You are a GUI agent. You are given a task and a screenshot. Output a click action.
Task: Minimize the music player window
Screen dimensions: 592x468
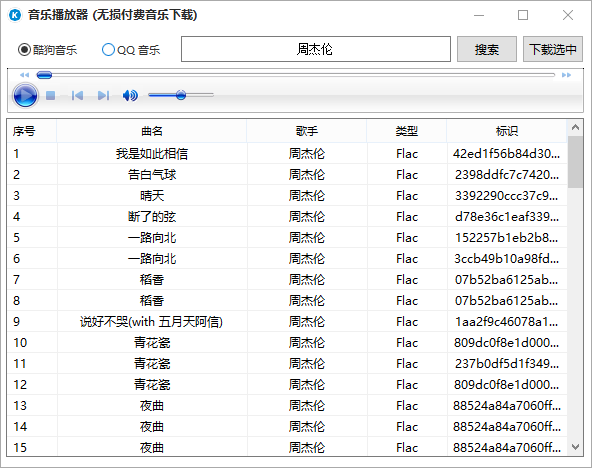coord(479,15)
